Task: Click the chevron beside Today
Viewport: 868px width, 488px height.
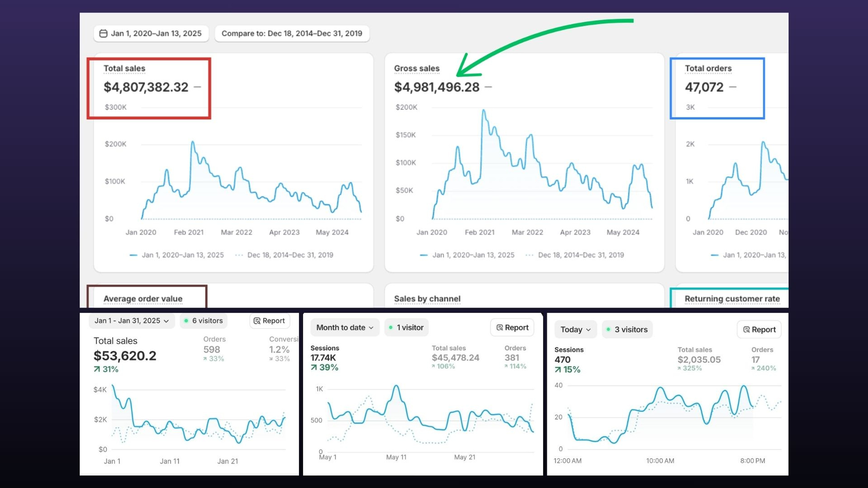Action: [x=588, y=330]
